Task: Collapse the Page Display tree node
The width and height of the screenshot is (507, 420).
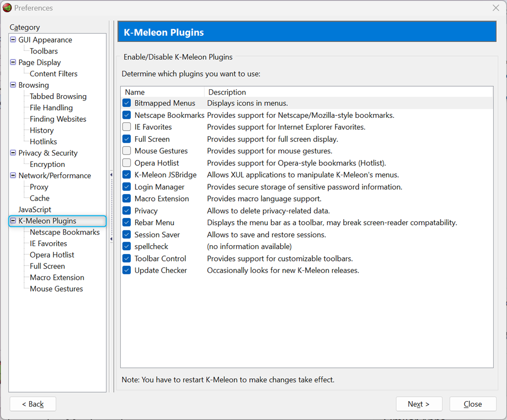Action: [13, 62]
